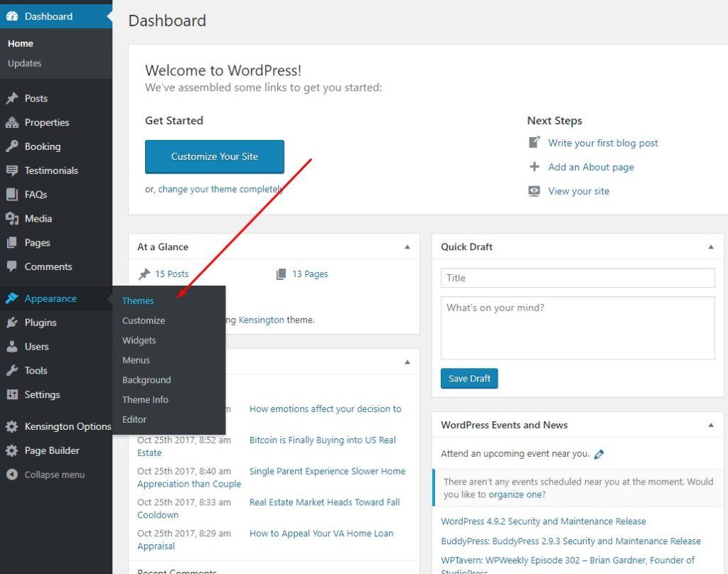Click the Add an About page link
This screenshot has height=574, width=728.
click(x=591, y=167)
